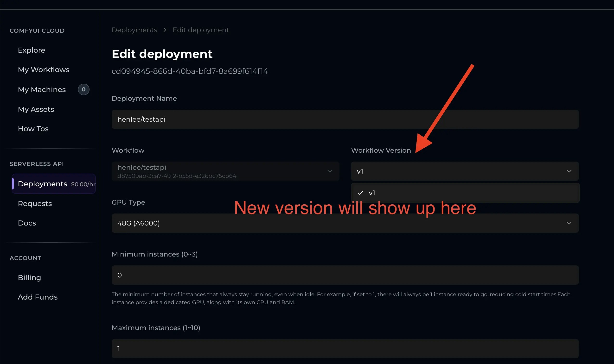Image resolution: width=614 pixels, height=364 pixels.
Task: Click the Deployment Name field containing henlee/testapi
Action: click(x=345, y=119)
